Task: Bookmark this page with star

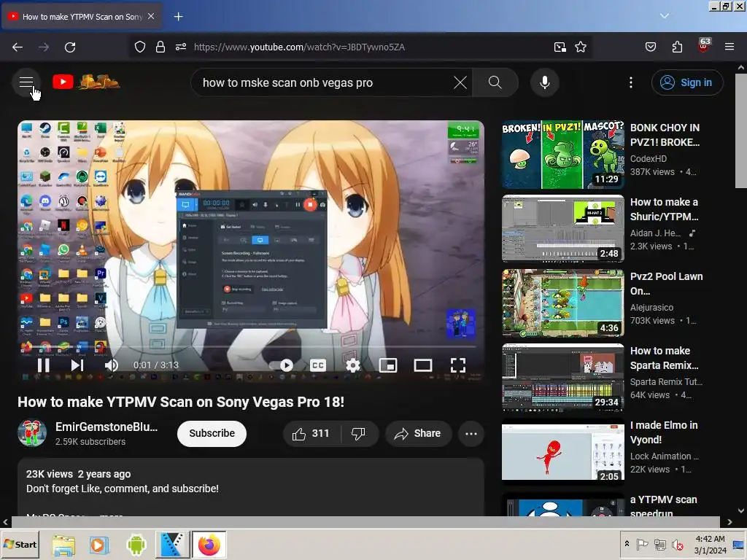Action: click(580, 47)
